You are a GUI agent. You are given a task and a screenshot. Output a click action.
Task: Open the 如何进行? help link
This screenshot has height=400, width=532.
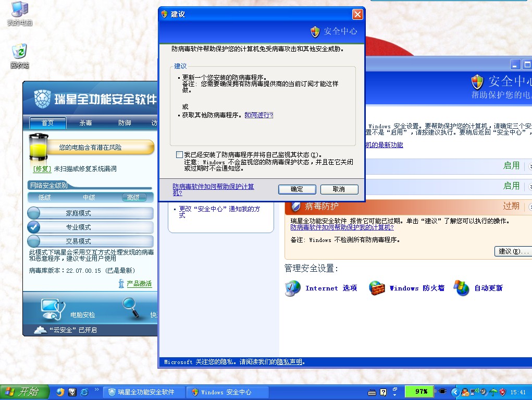point(259,115)
